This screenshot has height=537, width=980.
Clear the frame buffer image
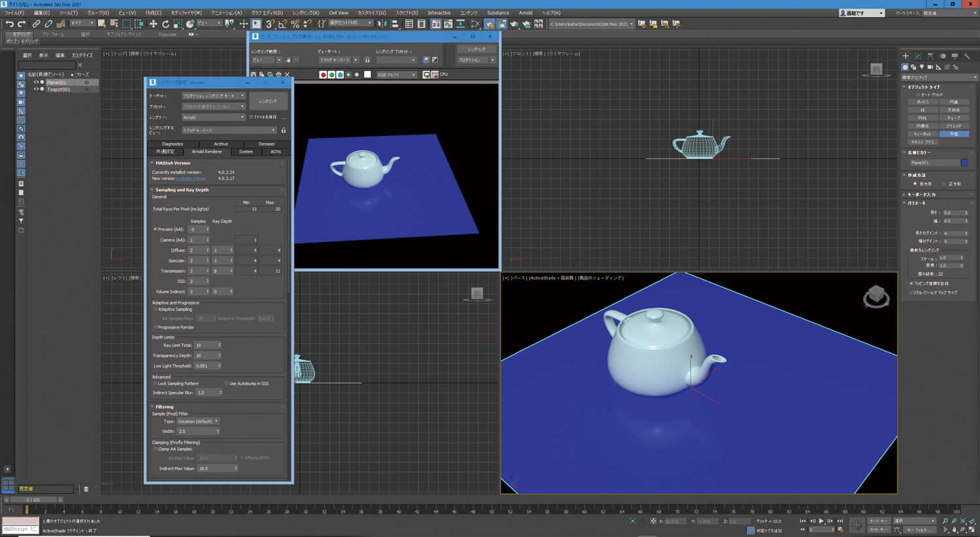pyautogui.click(x=287, y=74)
